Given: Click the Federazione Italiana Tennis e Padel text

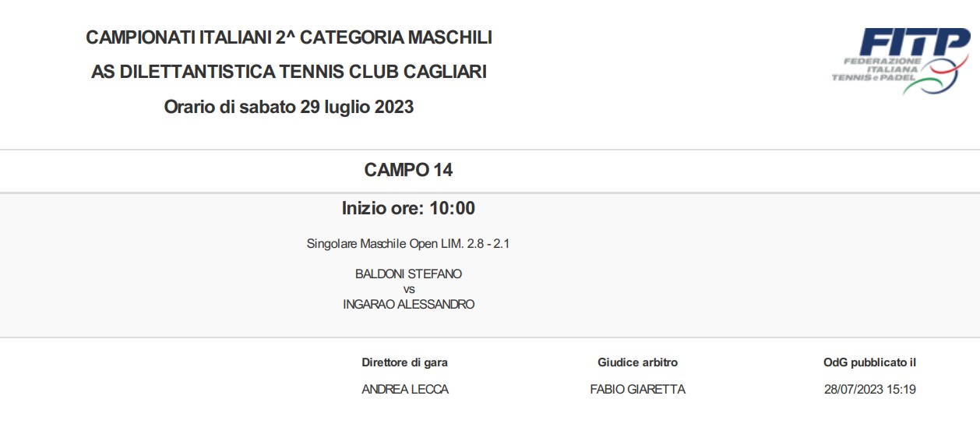Looking at the screenshot, I should point(876,69).
